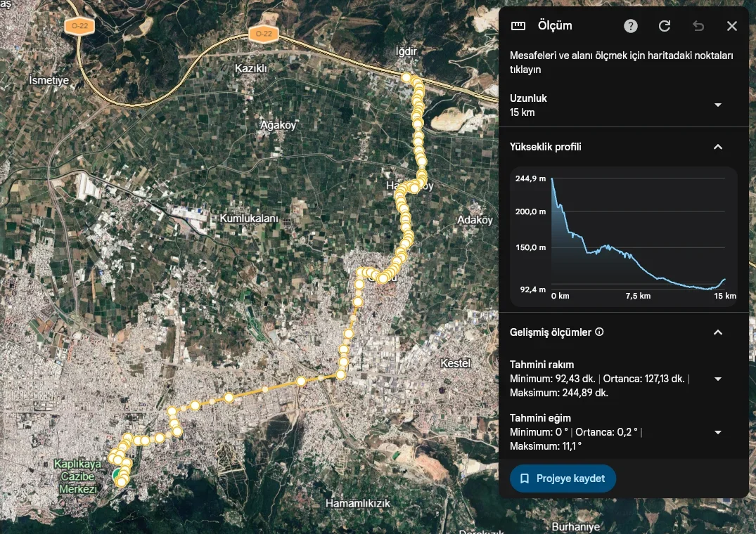This screenshot has height=534, width=756.
Task: Open the Tahmini rakım unit dropdown
Action: tap(718, 379)
